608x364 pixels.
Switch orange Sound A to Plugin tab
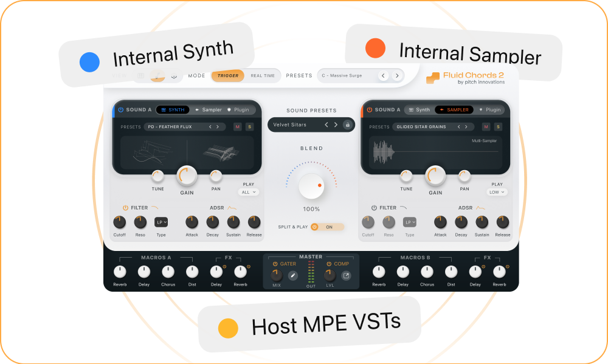click(x=489, y=110)
